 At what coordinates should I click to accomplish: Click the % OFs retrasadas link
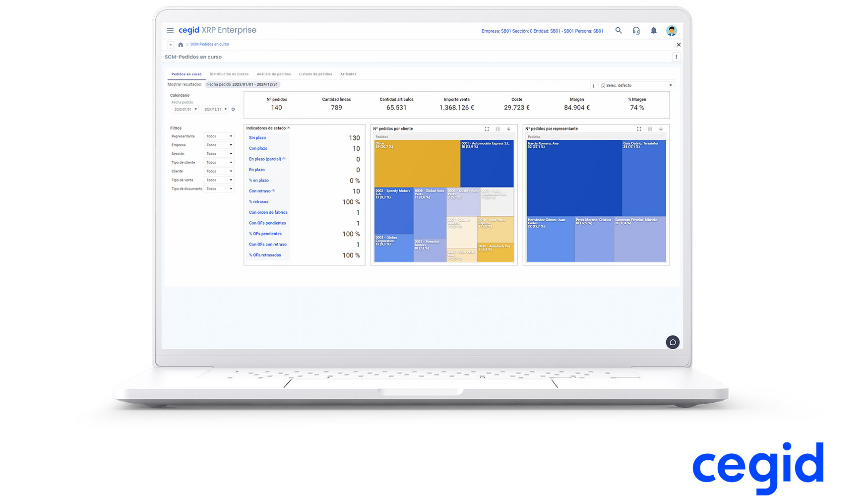(265, 255)
